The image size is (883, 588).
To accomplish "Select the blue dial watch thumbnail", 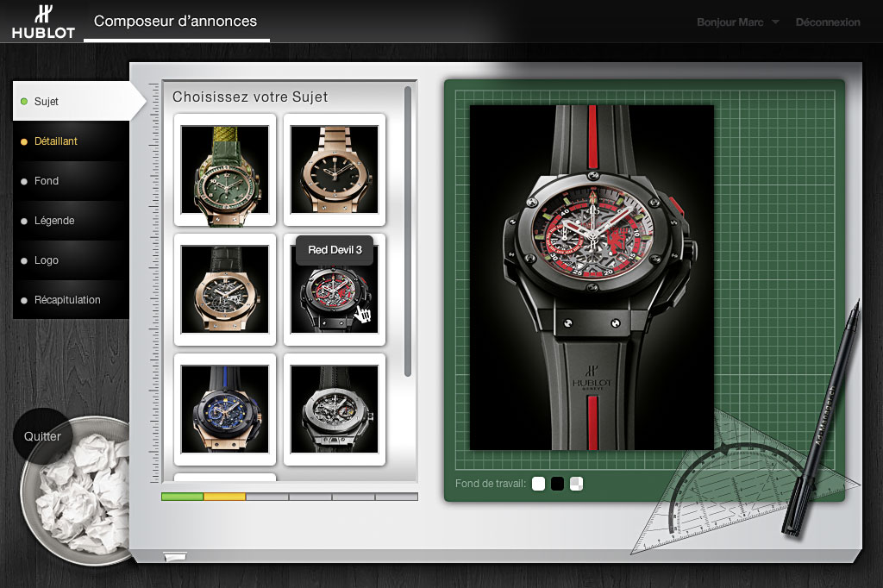I will (x=225, y=410).
